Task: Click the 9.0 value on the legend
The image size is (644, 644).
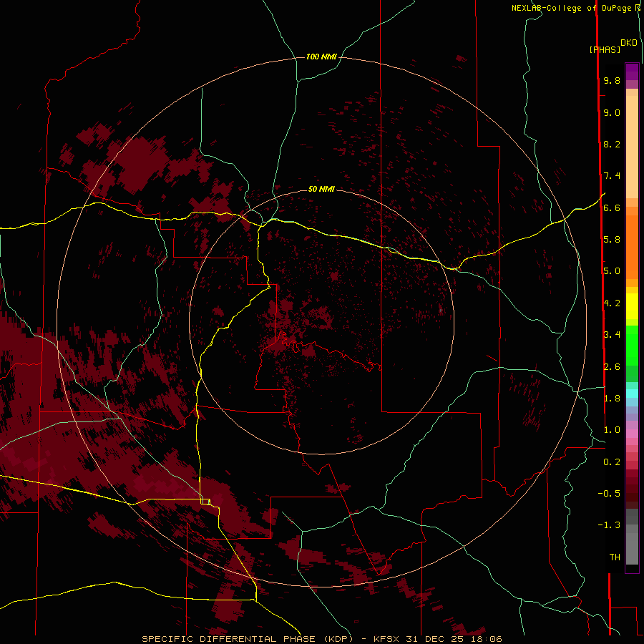Action: (612, 112)
